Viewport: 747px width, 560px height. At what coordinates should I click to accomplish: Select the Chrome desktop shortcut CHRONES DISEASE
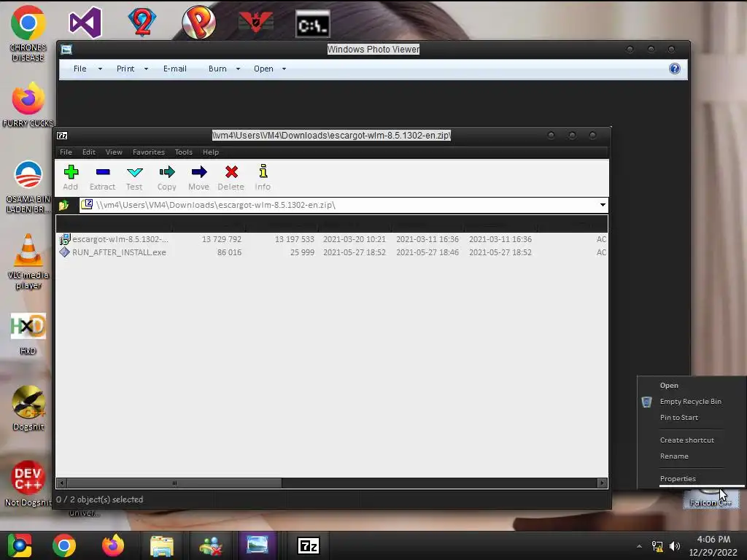click(x=28, y=34)
